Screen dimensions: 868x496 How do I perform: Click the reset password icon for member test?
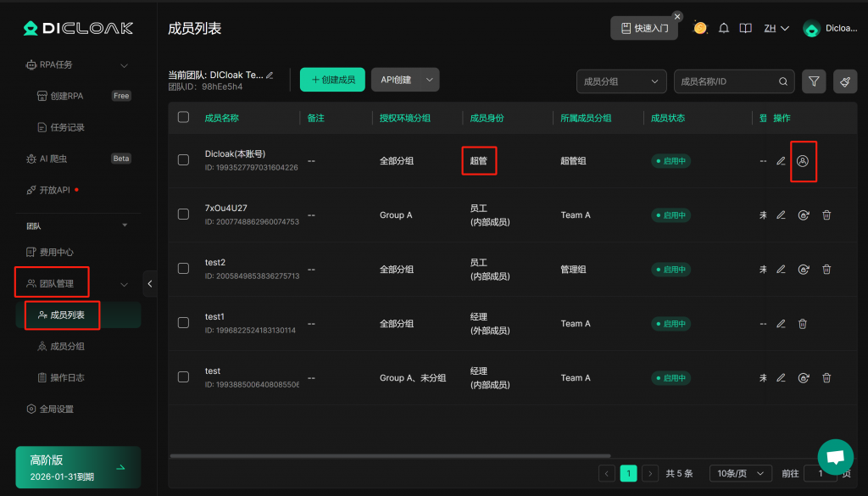(x=804, y=378)
